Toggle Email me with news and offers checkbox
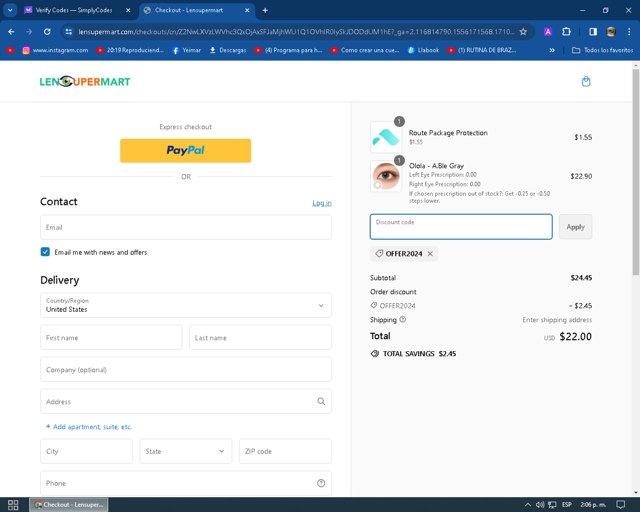 point(45,252)
